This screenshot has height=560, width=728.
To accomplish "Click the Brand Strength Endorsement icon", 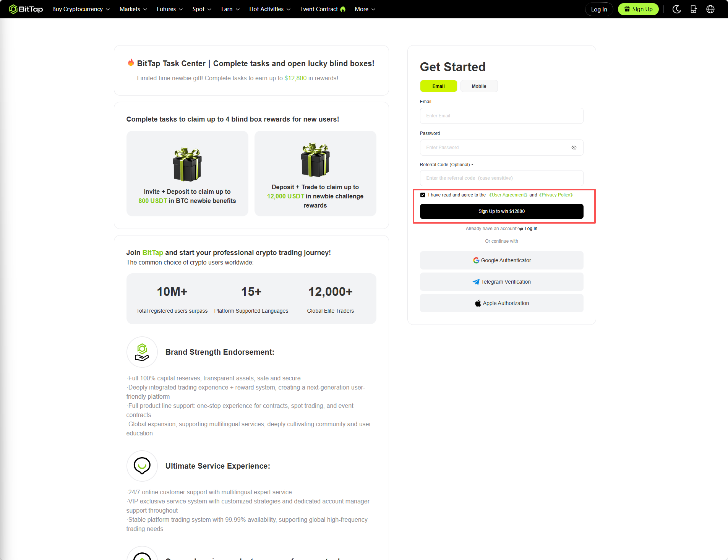I will [x=142, y=352].
